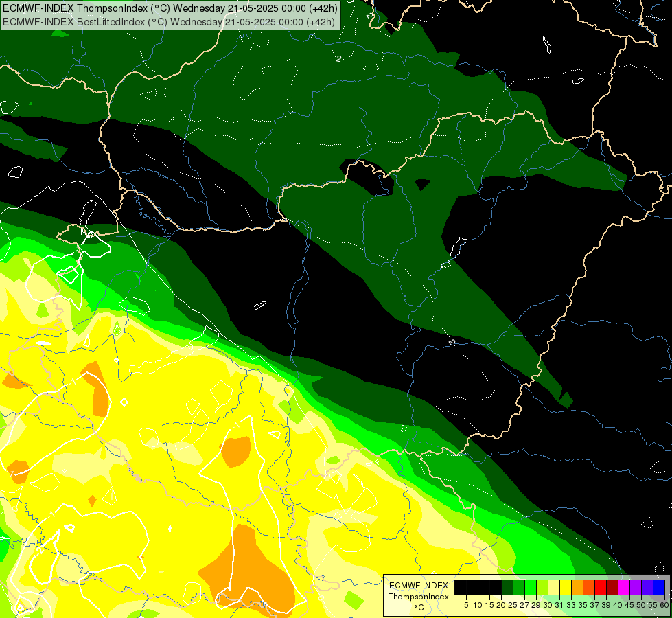Select the bright red 37–39 legend swatch
Viewport: 672px width, 618px height.
601,587
